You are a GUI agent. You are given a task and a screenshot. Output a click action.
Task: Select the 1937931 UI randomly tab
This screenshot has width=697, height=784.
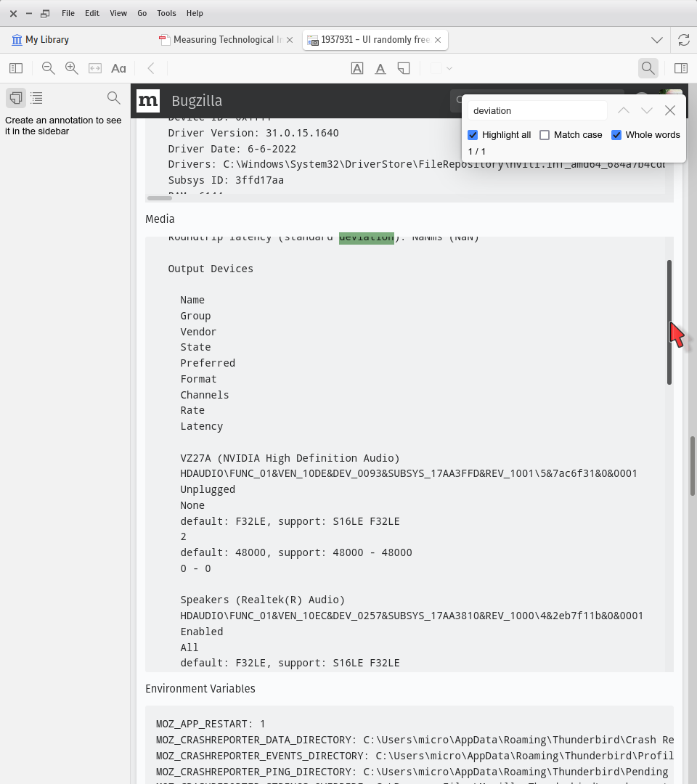click(375, 40)
